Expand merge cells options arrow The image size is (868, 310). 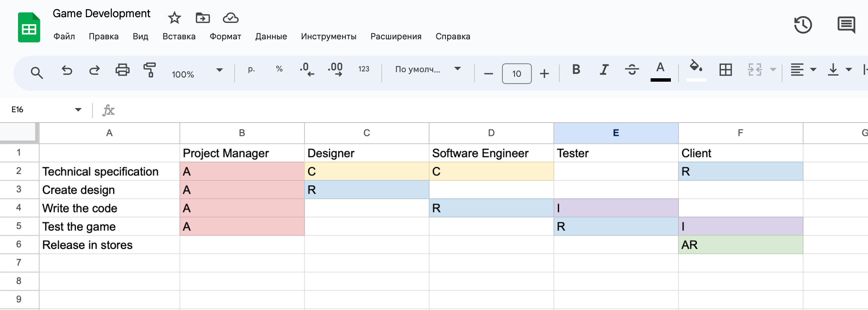coord(773,70)
